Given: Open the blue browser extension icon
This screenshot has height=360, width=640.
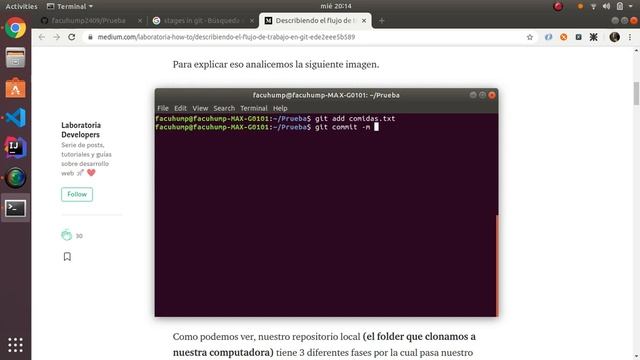Looking at the screenshot, I should (x=548, y=37).
